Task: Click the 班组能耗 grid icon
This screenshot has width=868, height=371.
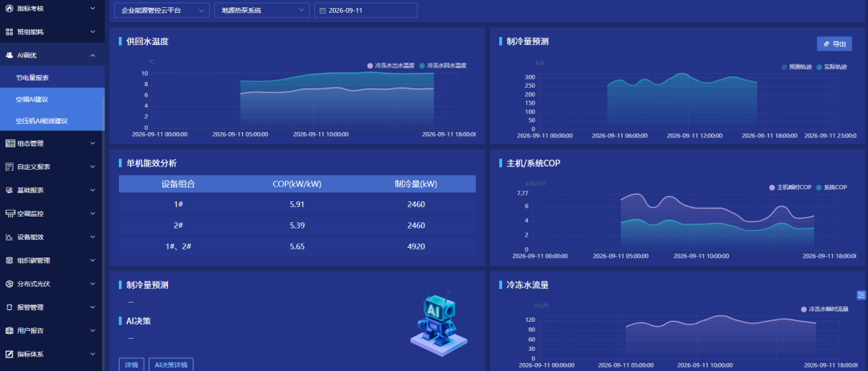Action: 9,31
